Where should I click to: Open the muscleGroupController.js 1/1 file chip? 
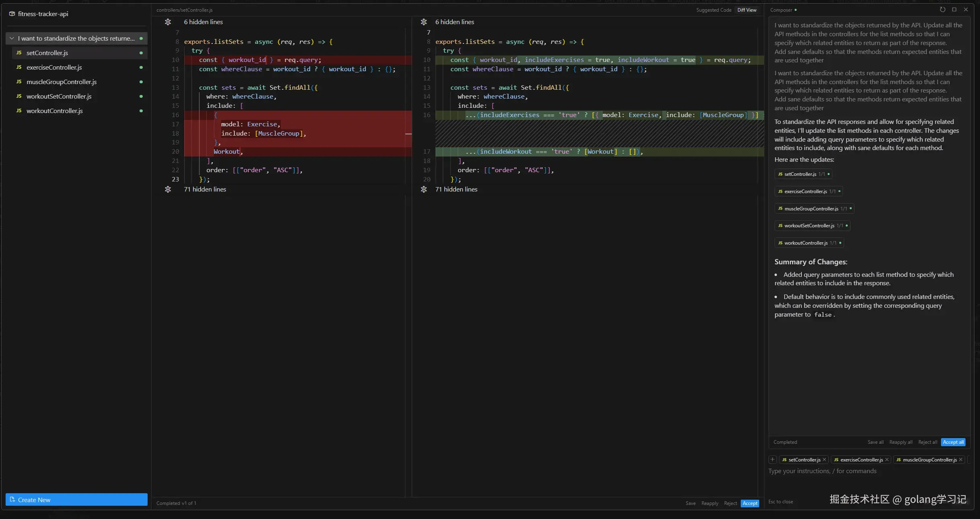[814, 209]
